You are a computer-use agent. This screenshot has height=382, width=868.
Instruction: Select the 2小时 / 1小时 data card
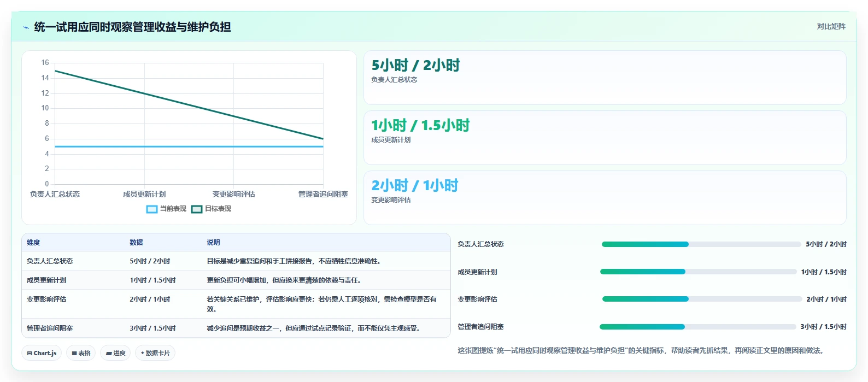point(605,198)
